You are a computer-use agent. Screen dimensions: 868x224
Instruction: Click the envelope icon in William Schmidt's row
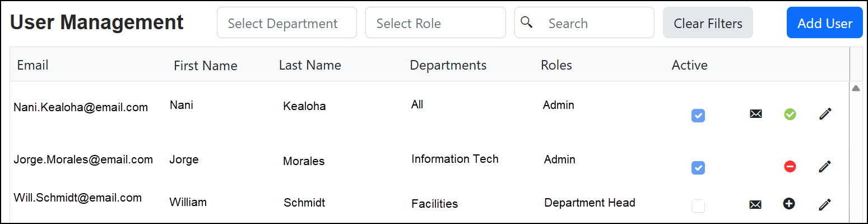[756, 204]
